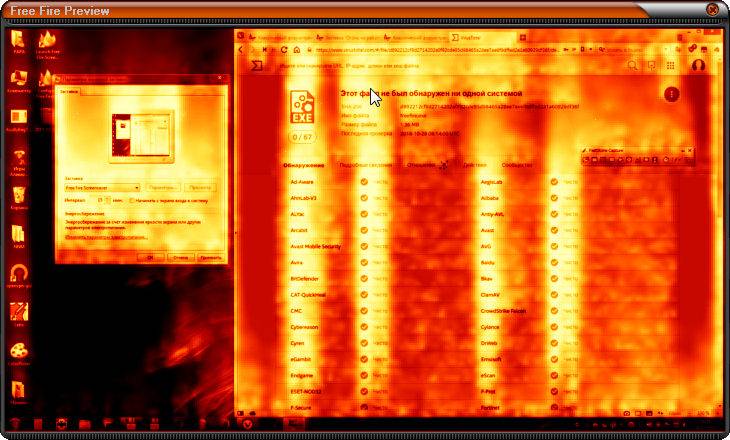
Task: Click the VirusTotal sigma logo
Action: pyautogui.click(x=257, y=66)
